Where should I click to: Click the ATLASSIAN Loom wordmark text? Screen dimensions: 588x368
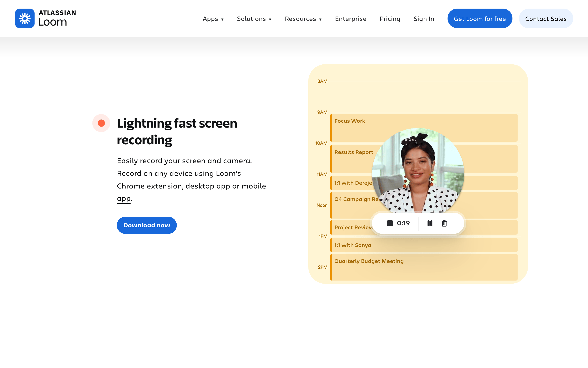(x=57, y=18)
